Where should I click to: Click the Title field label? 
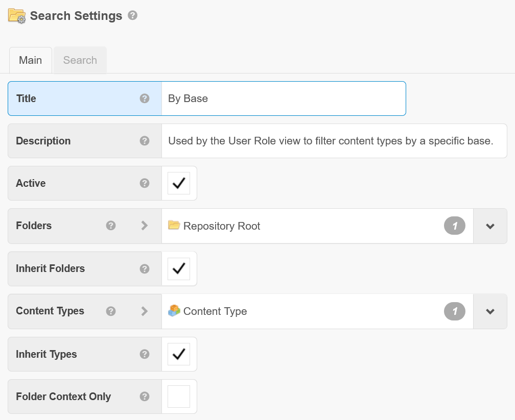coord(26,98)
